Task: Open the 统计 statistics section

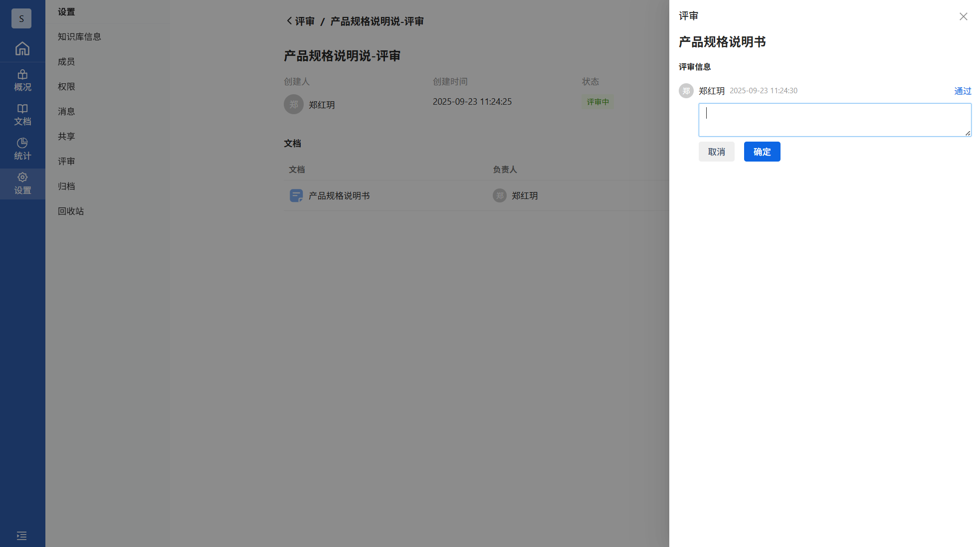Action: point(22,149)
